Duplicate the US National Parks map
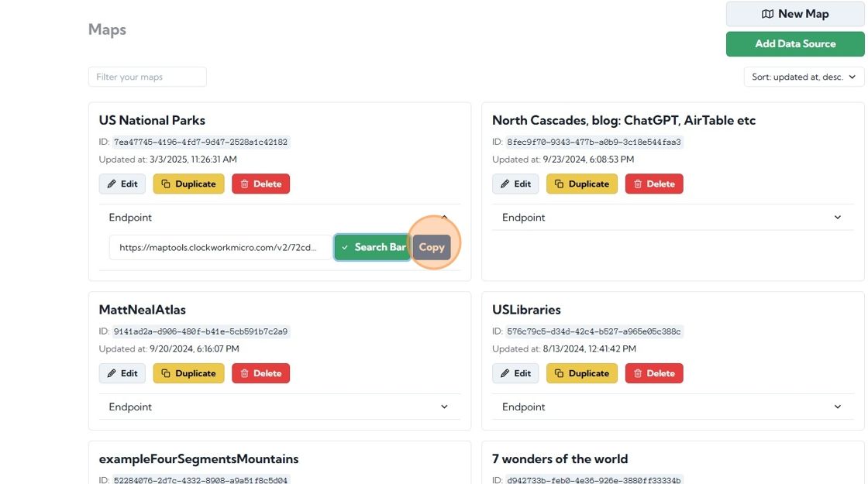 188,184
